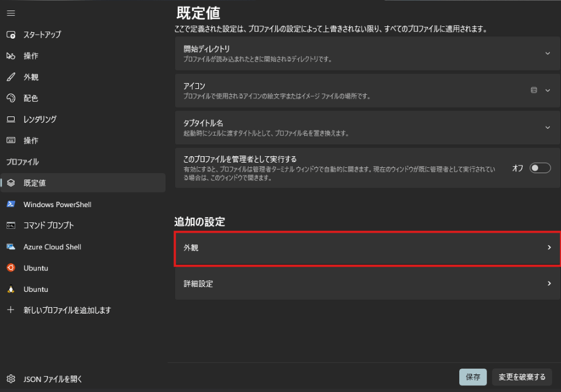
Task: Click the スタートアップ startup icon
Action: tap(11, 35)
